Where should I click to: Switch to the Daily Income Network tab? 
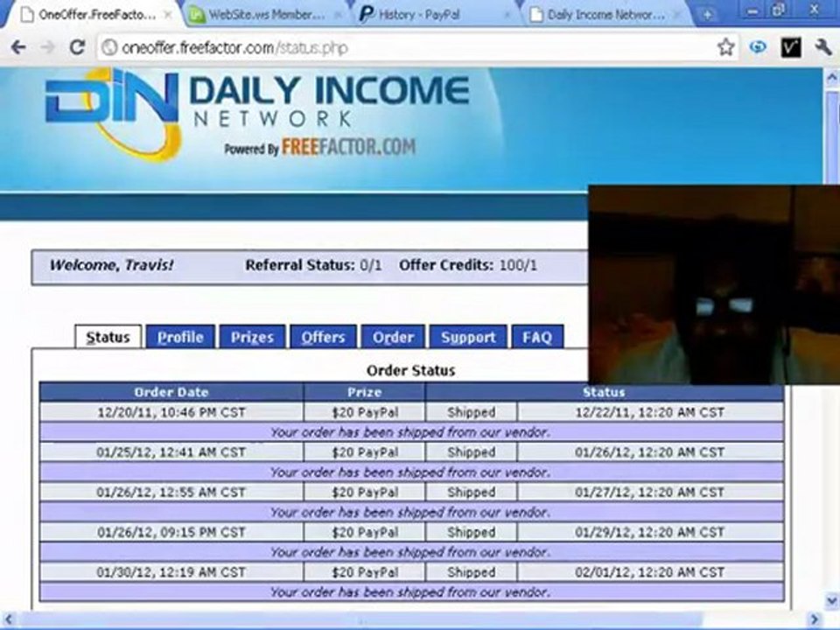(605, 15)
